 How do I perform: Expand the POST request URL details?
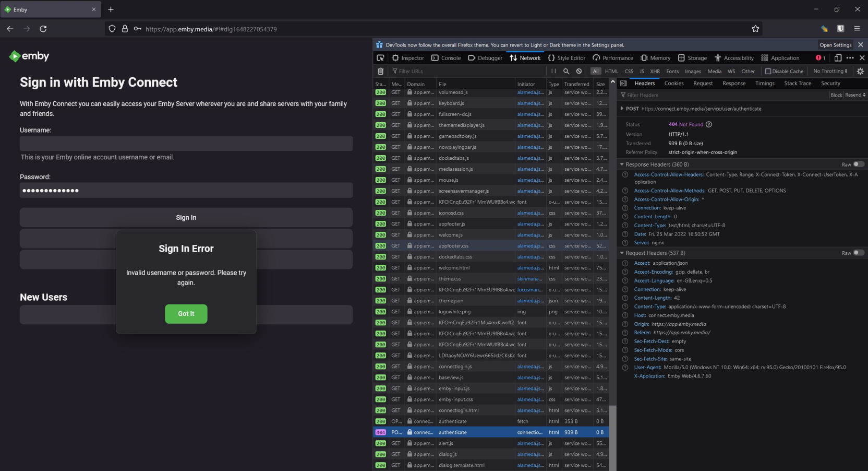point(622,109)
